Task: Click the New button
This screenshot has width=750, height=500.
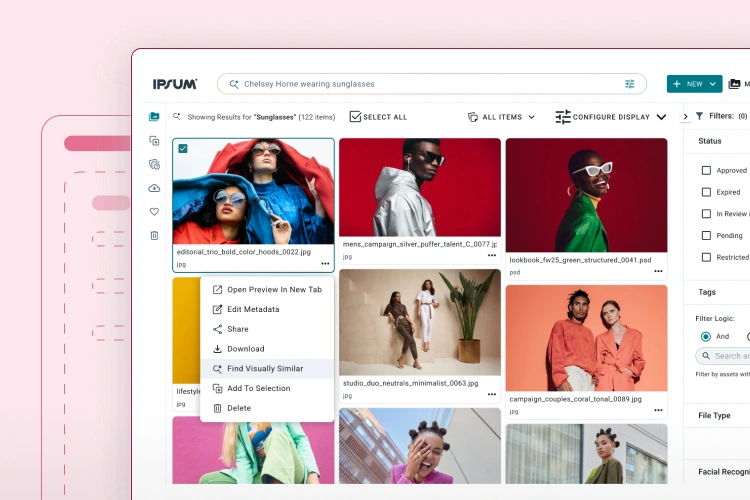Action: click(694, 84)
